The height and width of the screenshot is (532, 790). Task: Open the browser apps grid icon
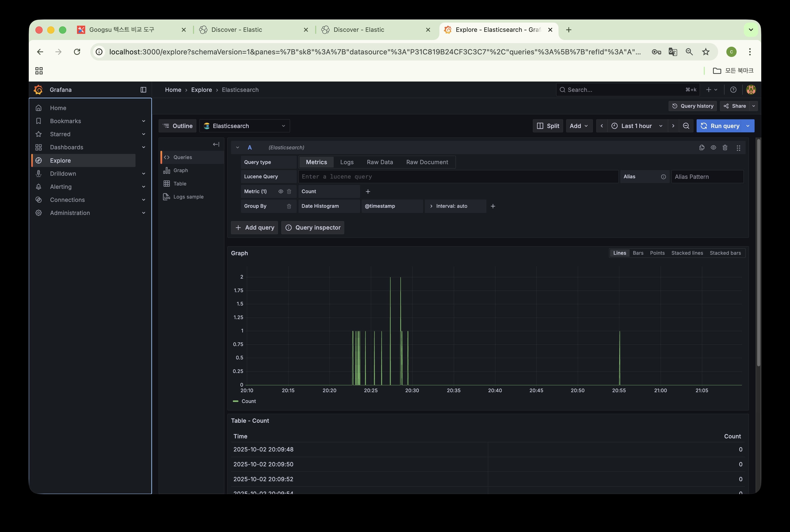click(x=39, y=71)
